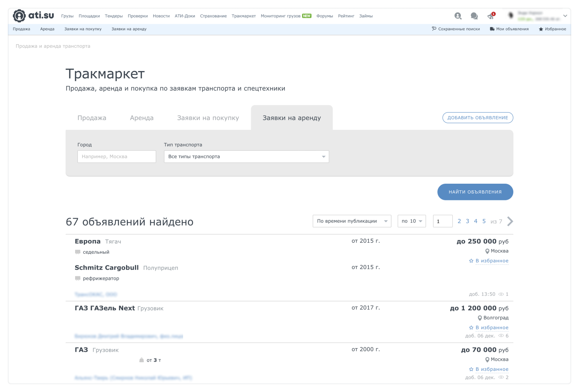Open the Тендеры menu item
579x392 pixels.
[x=114, y=16]
